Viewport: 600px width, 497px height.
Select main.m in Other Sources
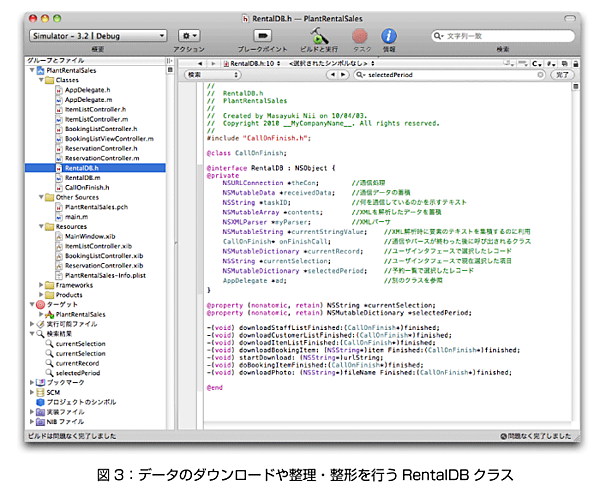[x=76, y=216]
